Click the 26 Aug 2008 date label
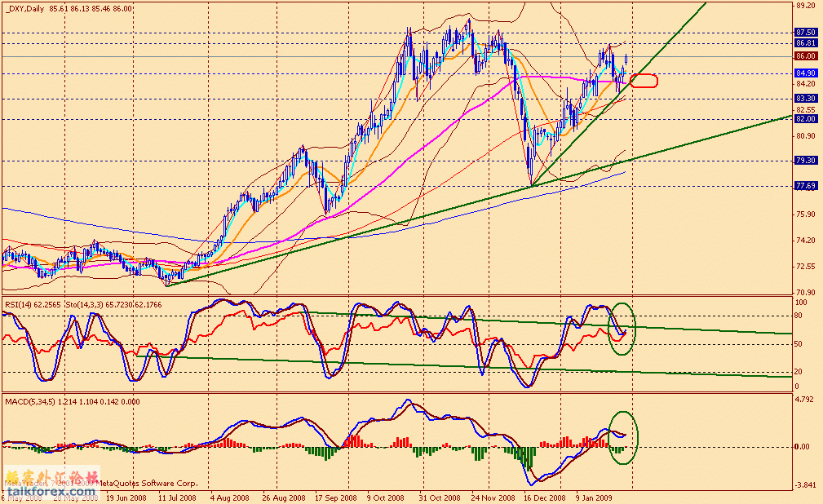Image resolution: width=823 pixels, height=504 pixels. pos(283,497)
